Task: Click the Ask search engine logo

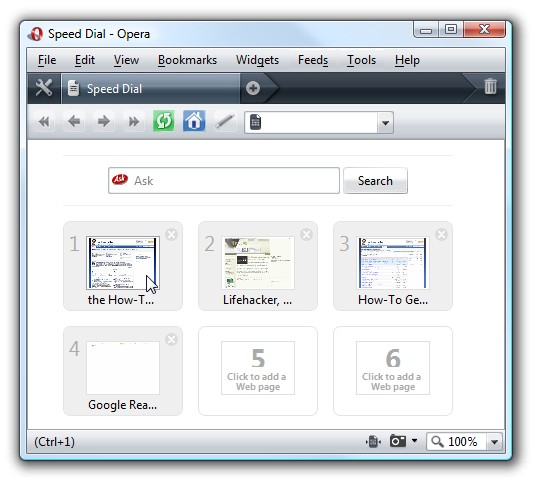Action: (x=120, y=179)
